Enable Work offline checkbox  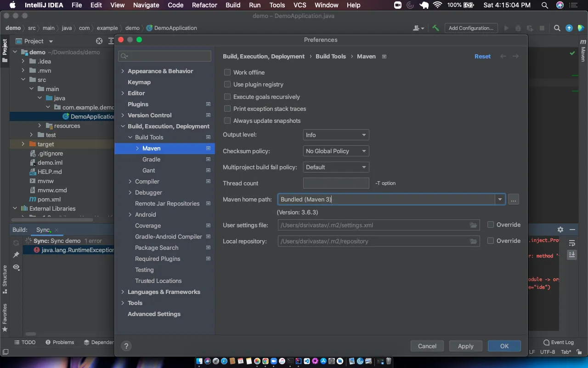tap(227, 72)
